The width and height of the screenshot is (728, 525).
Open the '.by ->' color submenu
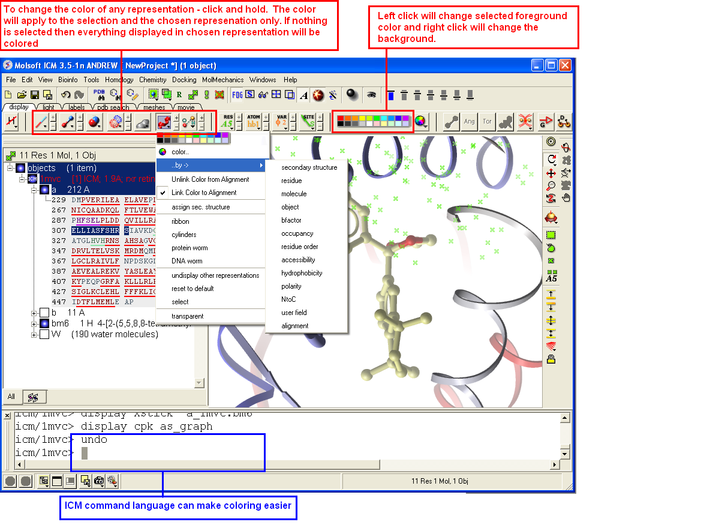[x=211, y=165]
